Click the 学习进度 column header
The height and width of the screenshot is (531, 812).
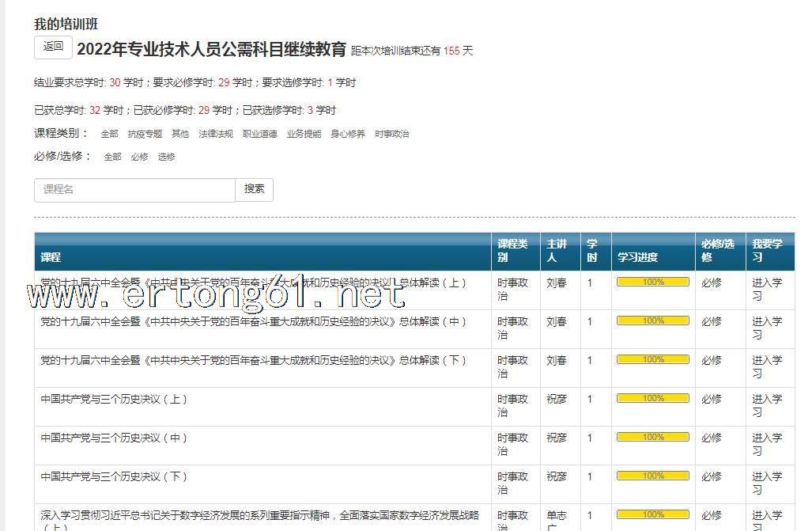pyautogui.click(x=637, y=257)
